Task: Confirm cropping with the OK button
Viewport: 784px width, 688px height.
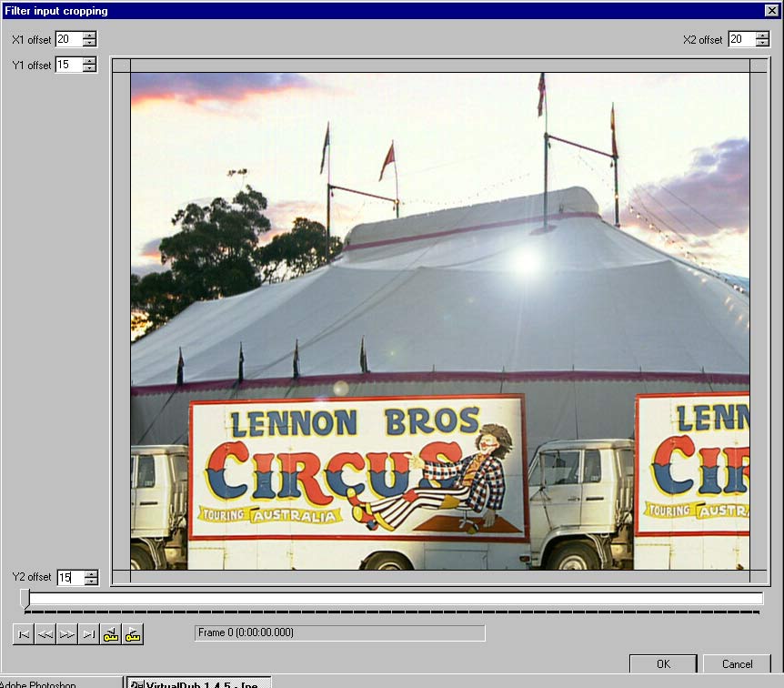Action: (x=663, y=664)
